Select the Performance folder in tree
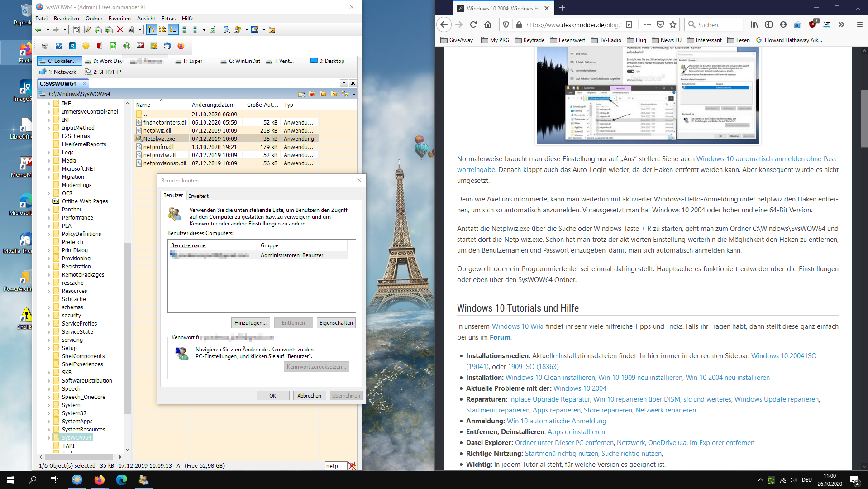The height and width of the screenshot is (489, 868). click(77, 218)
